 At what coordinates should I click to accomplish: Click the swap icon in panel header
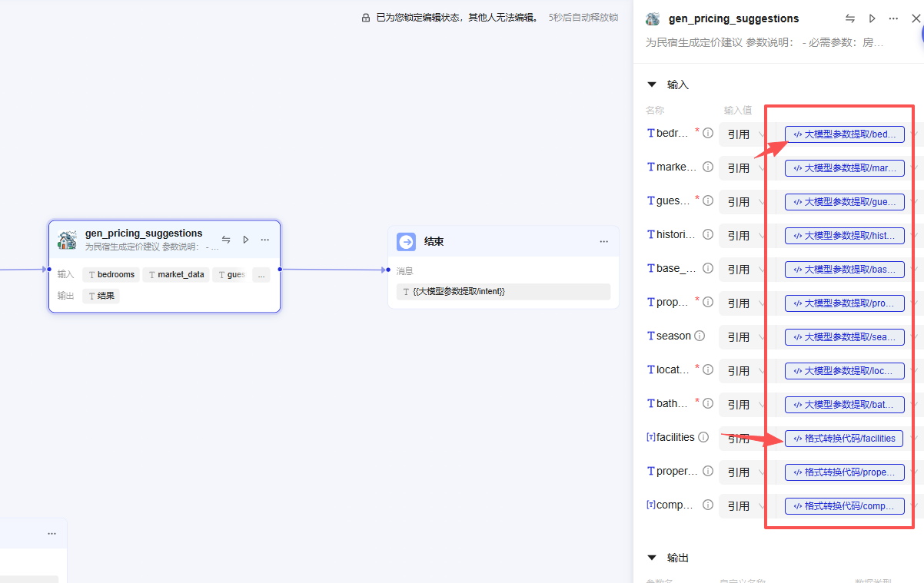coord(850,18)
